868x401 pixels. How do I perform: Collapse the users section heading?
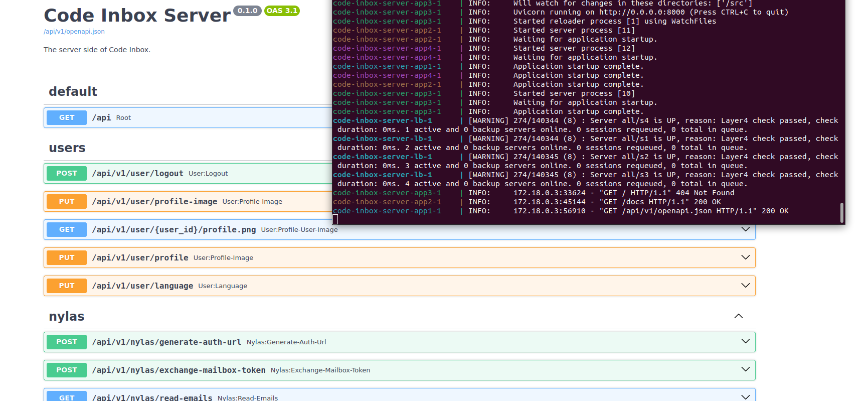click(67, 148)
